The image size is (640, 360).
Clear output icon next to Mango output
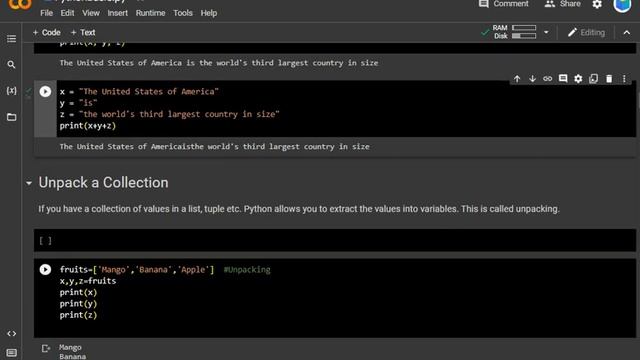tap(46, 348)
